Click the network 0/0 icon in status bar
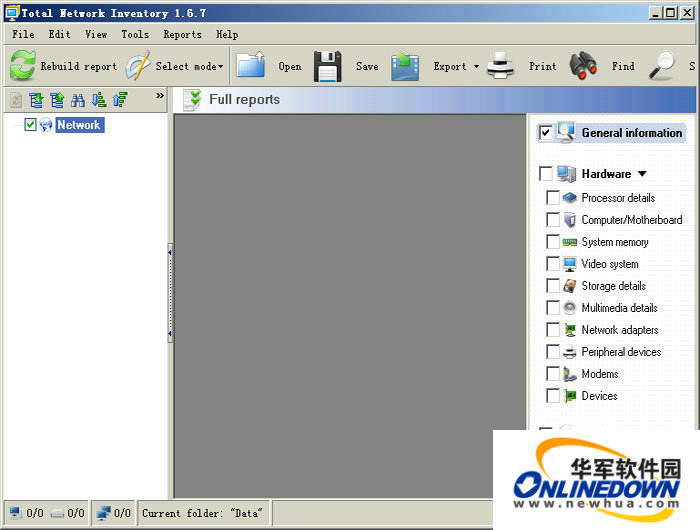 coord(104,513)
